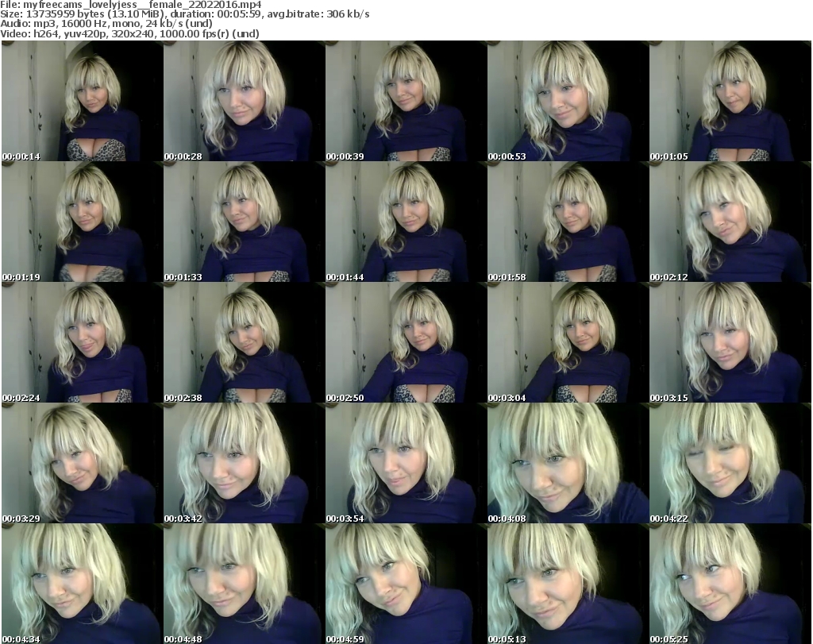The image size is (813, 644).
Task: Select the thumbnail at 00:04:59
Action: tap(406, 584)
